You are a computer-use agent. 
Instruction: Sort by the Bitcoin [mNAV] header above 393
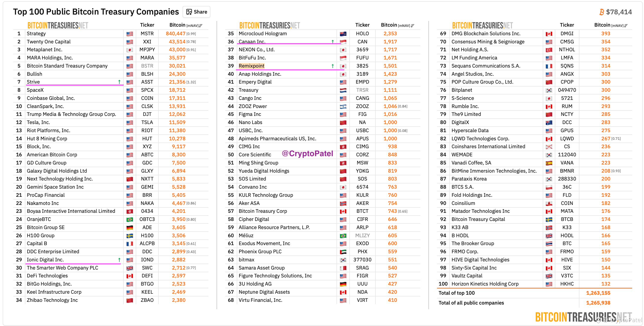(611, 25)
